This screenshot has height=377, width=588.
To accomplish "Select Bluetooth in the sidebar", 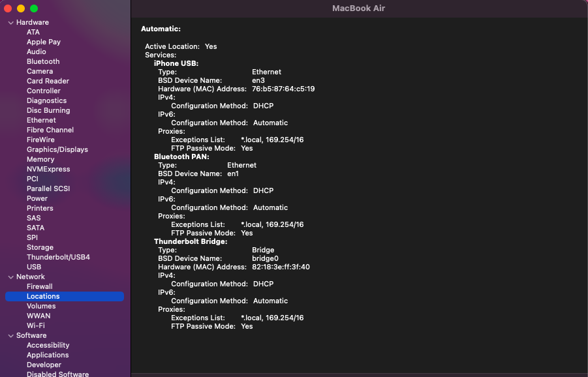I will click(43, 61).
